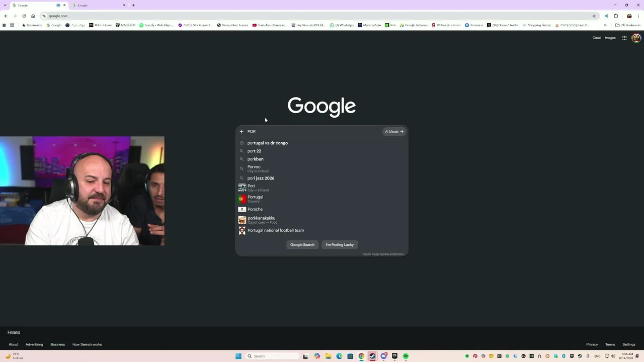
Task: Open File Explorer from the taskbar
Action: tap(328, 356)
